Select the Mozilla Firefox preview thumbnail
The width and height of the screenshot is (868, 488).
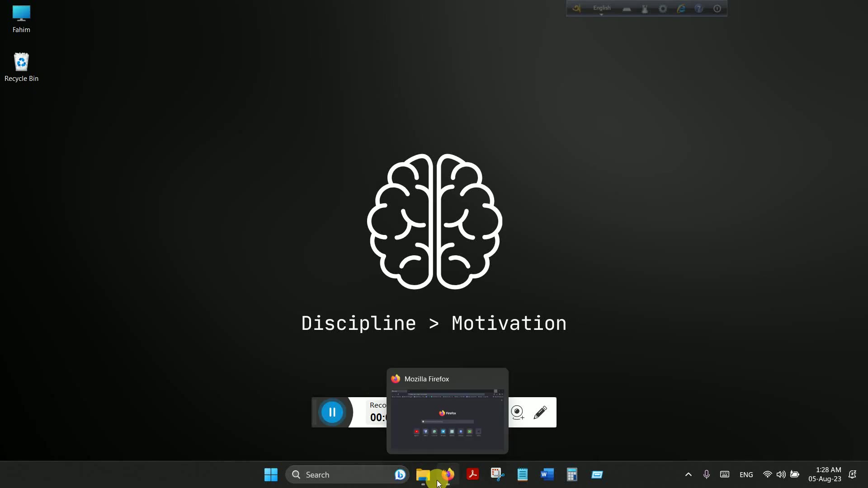click(448, 419)
